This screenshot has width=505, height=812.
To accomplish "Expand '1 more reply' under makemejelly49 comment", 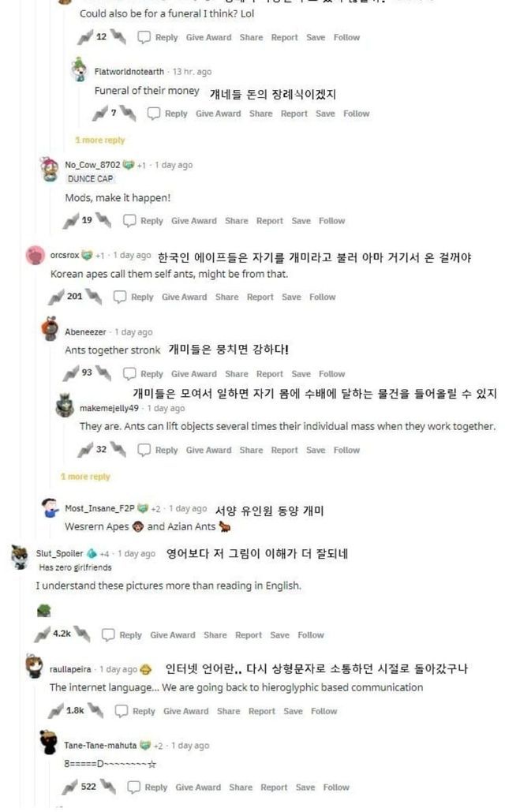I will point(85,477).
